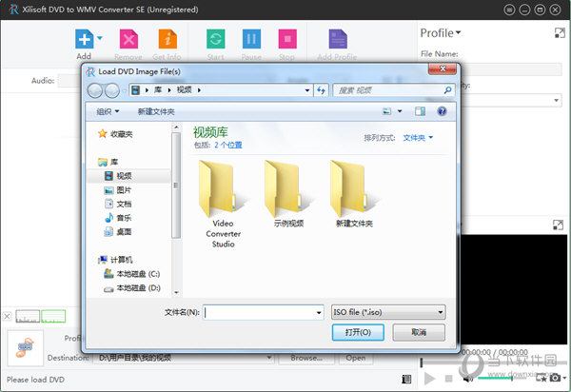Screen dimensions: 571x392
Task: Select the 新建文件夹 folder
Action: pos(354,194)
